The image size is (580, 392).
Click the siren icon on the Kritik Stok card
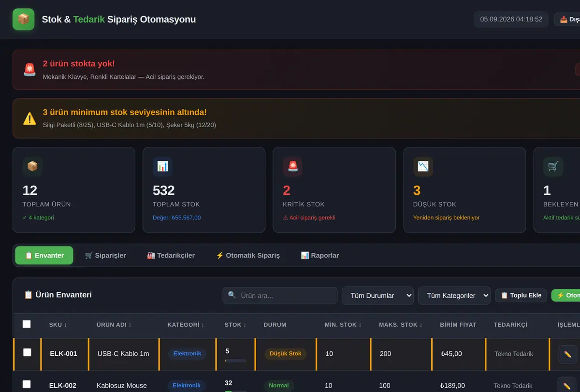[293, 166]
